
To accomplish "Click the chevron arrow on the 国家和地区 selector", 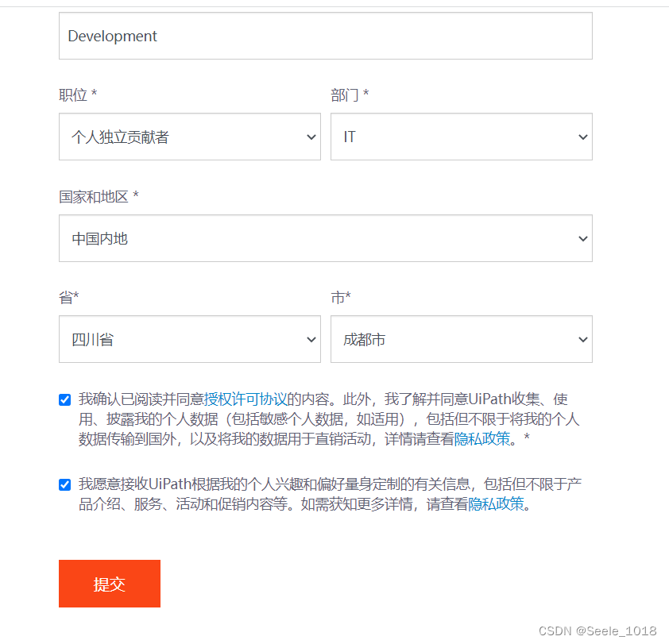I will pos(583,238).
